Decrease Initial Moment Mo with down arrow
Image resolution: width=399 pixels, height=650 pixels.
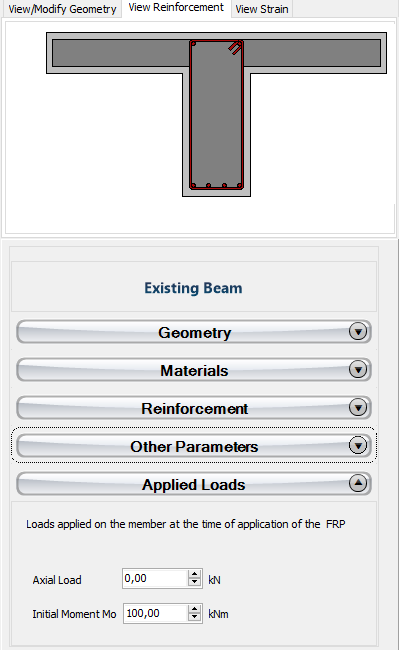tap(194, 617)
